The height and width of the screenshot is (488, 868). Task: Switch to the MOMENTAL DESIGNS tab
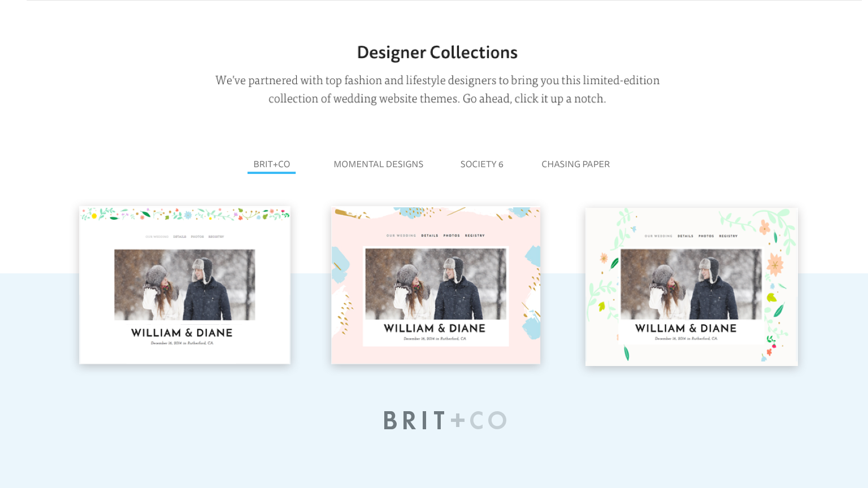pos(378,164)
